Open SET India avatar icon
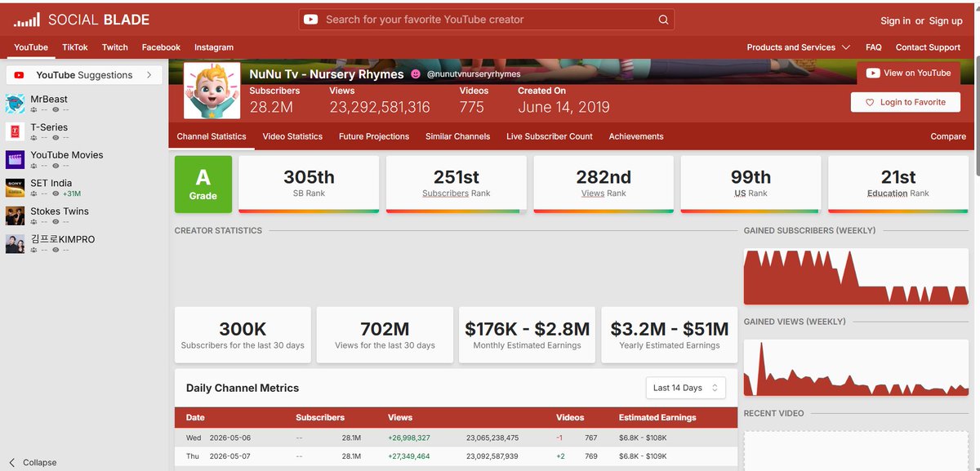 coord(15,188)
